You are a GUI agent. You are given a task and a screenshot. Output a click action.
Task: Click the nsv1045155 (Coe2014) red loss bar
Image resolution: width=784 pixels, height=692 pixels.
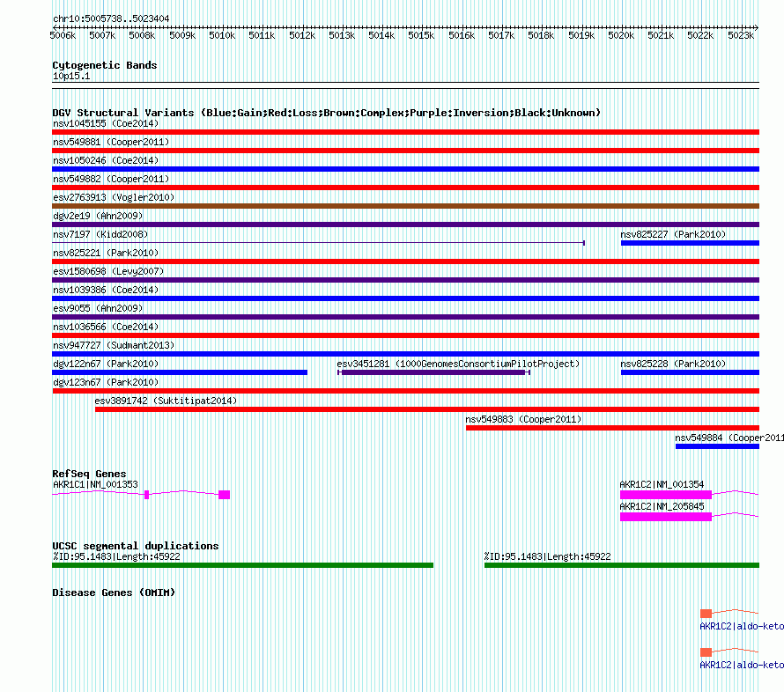click(405, 132)
